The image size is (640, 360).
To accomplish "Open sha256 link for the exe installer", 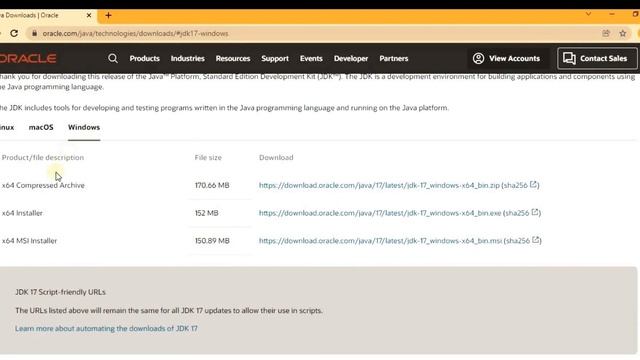I will click(522, 213).
